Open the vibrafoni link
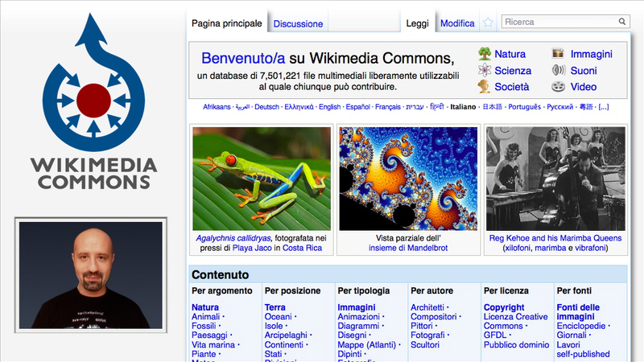The image size is (644, 362). pos(590,248)
